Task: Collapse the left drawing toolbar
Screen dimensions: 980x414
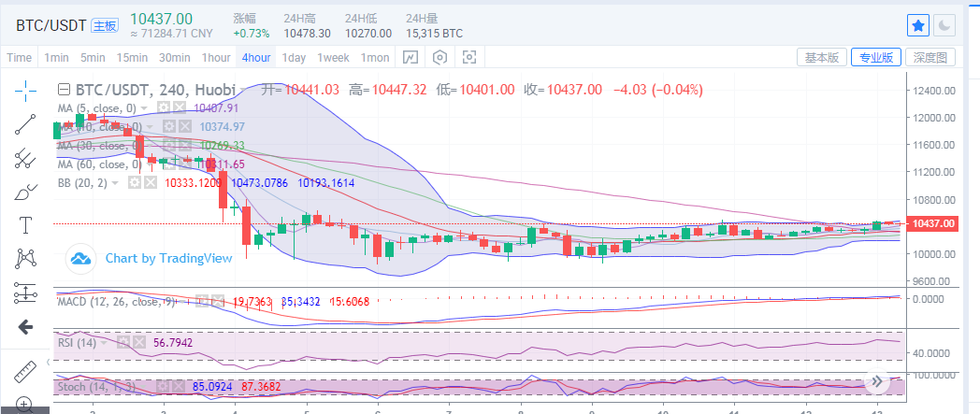Action: click(49, 363)
